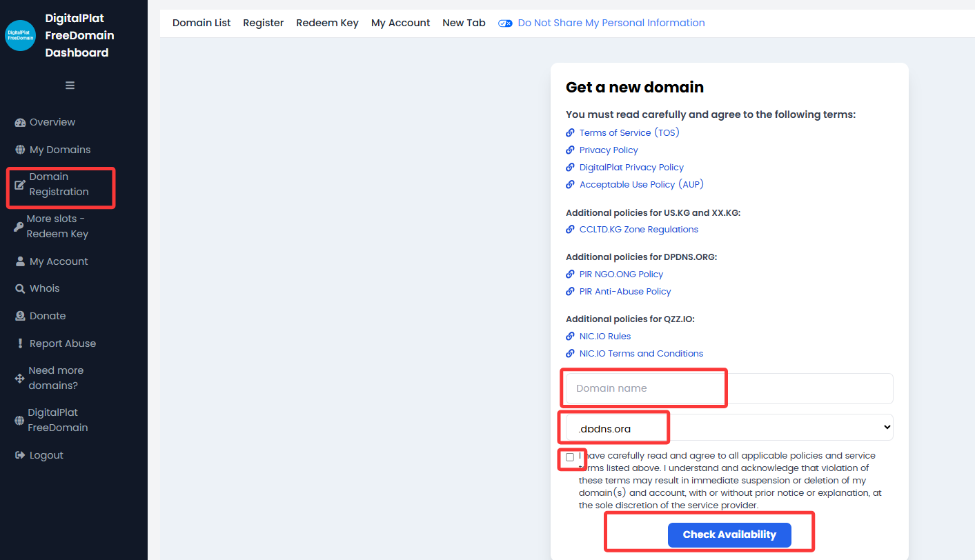The image size is (975, 560).
Task: Click the DigitalPlat FreeDomain logo icon
Action: pyautogui.click(x=21, y=35)
